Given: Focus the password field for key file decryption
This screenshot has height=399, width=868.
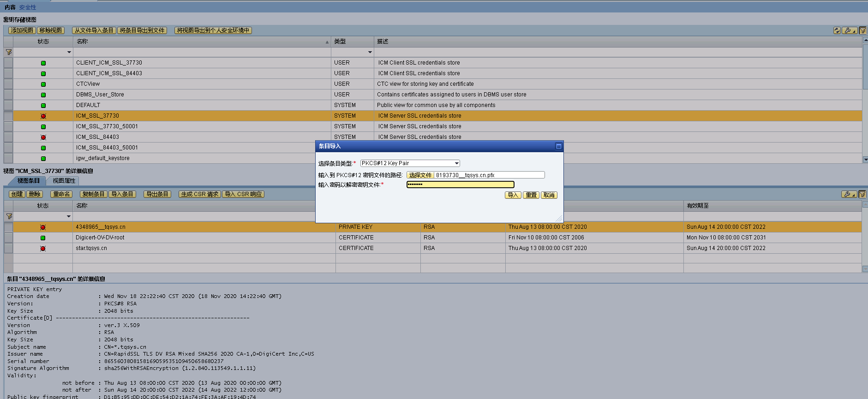Looking at the screenshot, I should click(460, 185).
